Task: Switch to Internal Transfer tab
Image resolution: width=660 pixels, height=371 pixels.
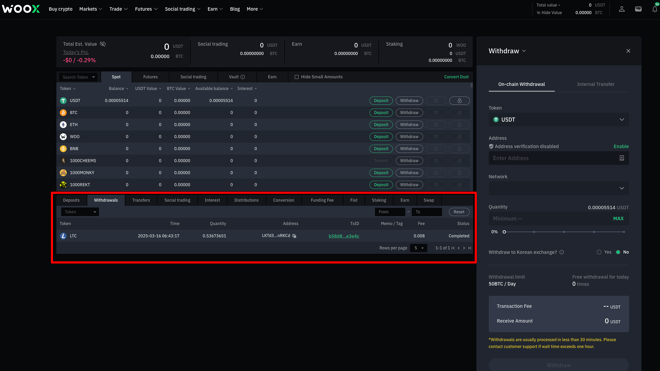Action: [595, 84]
